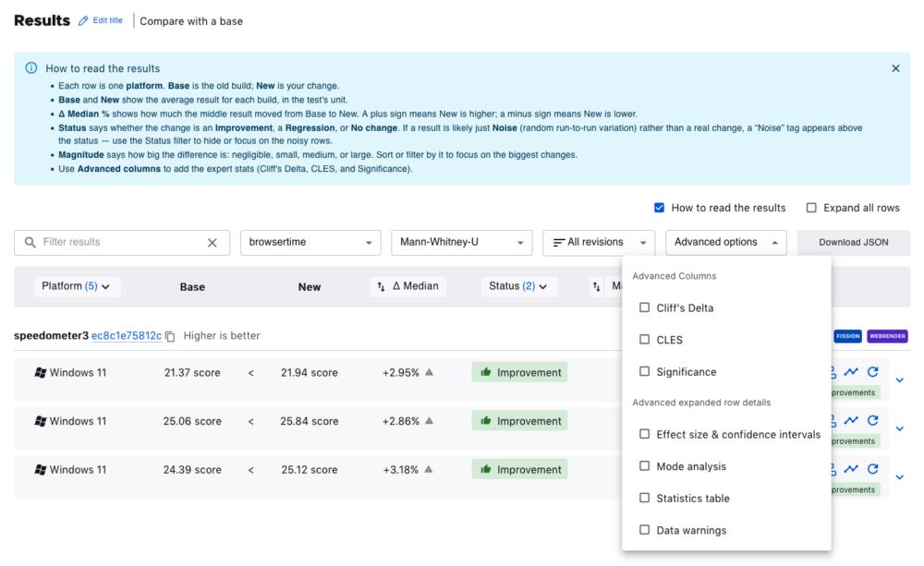The image size is (924, 566).
Task: Click the New column header
Action: (x=310, y=287)
